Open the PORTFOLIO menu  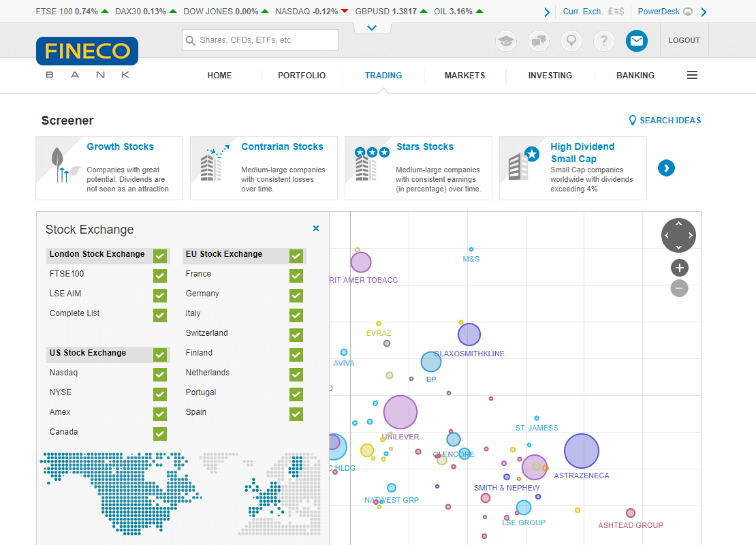click(302, 75)
